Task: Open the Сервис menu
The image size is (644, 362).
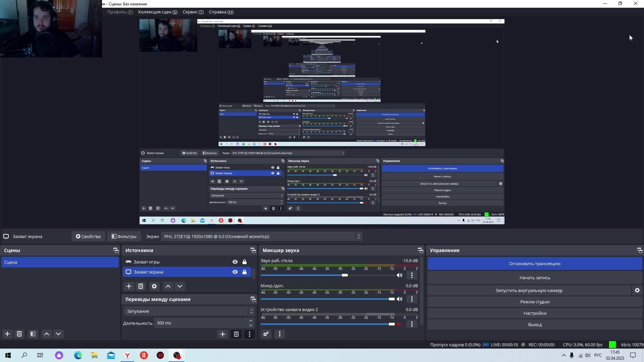Action: coord(193,12)
